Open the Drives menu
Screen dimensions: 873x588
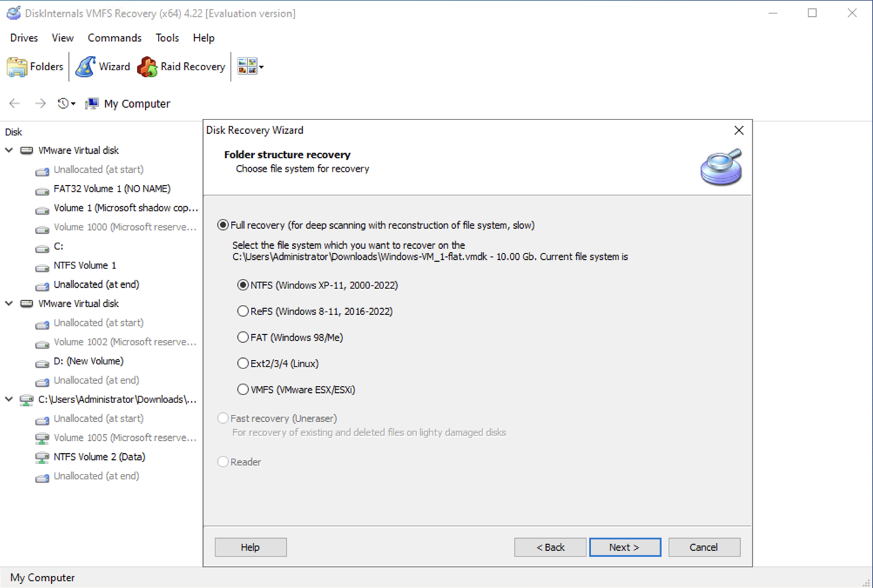pyautogui.click(x=24, y=38)
